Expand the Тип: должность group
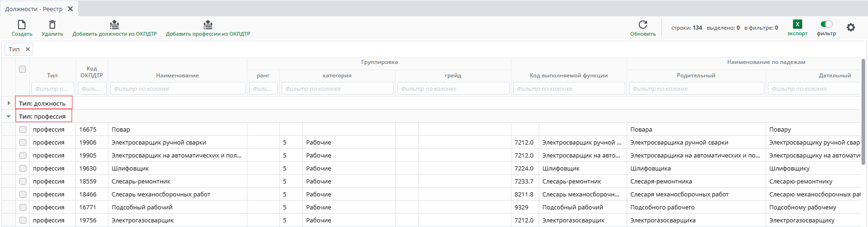Screen dimensions: 868x227 coord(9,103)
